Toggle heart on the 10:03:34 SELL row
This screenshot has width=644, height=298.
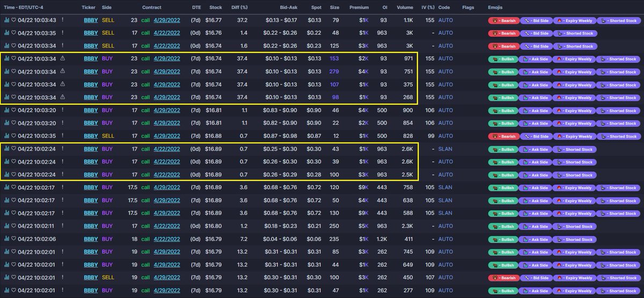click(x=13, y=46)
